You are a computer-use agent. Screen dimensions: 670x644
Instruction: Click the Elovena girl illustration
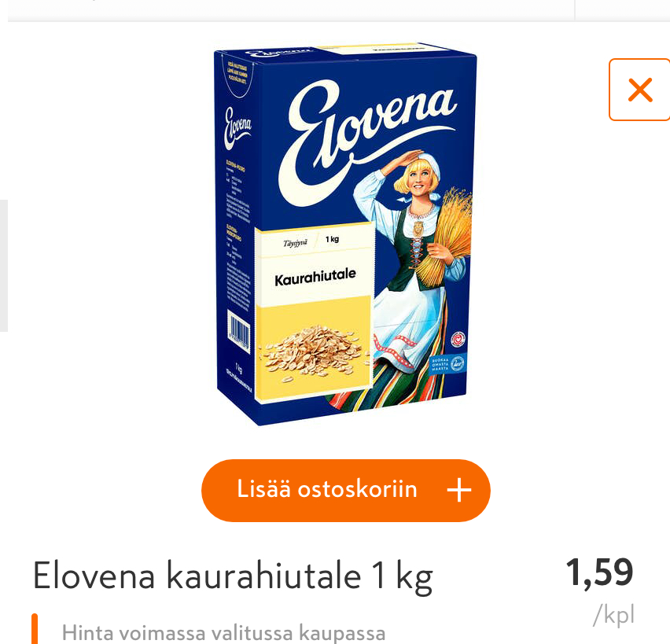coord(410,278)
